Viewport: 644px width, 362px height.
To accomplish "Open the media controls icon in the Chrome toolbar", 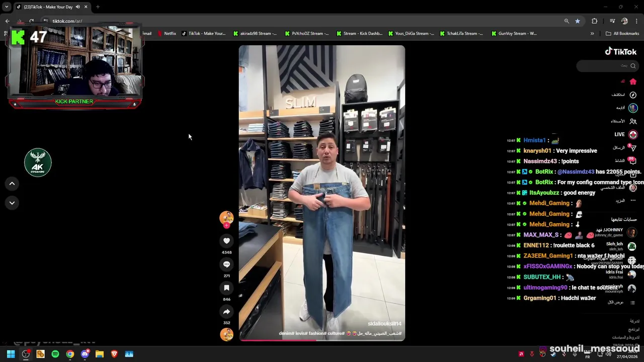I will (612, 21).
